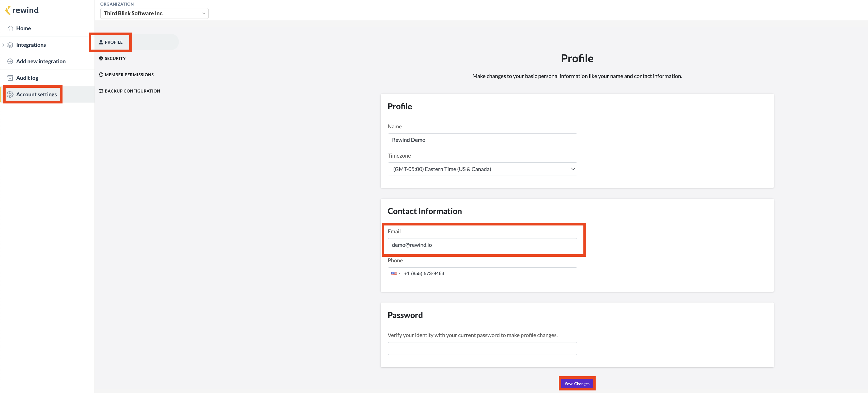
Task: Click the current password field
Action: (482, 349)
